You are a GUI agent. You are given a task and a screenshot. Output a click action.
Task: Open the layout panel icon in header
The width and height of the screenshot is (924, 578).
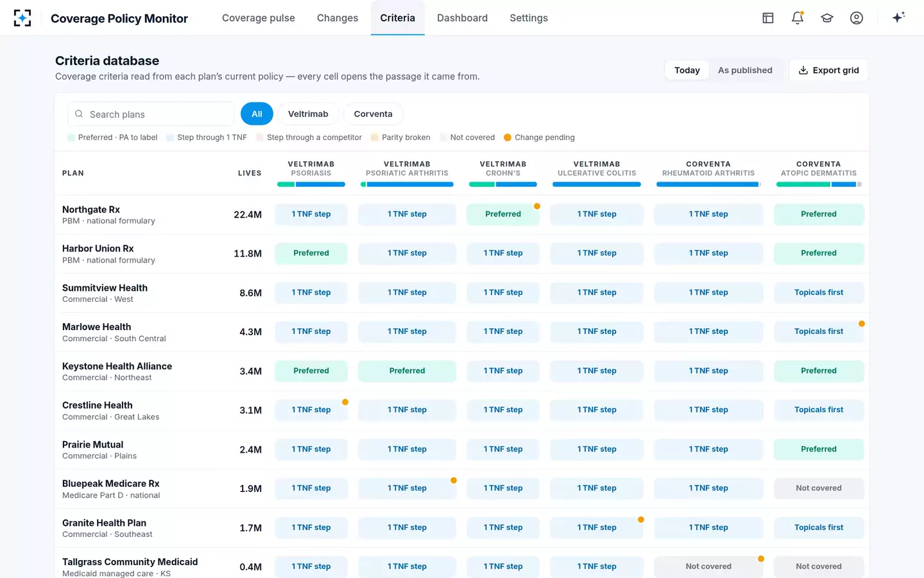pos(768,18)
